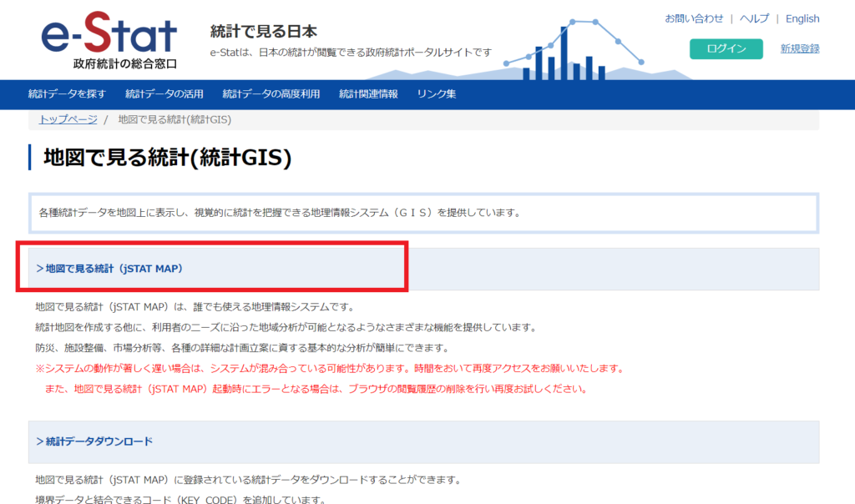855x504 pixels.
Task: Open 地図で見る統計 (jSTAT MAP) link
Action: [x=109, y=269]
